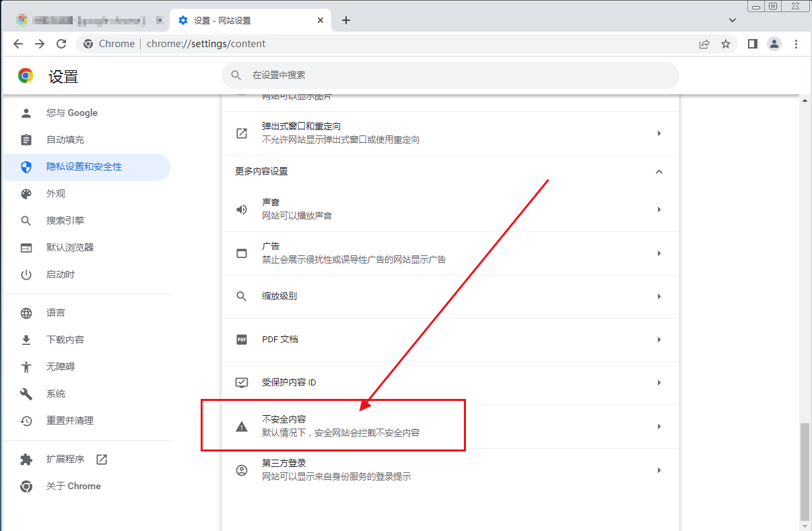Go back with the browser back arrow
This screenshot has height=531, width=812.
click(18, 44)
